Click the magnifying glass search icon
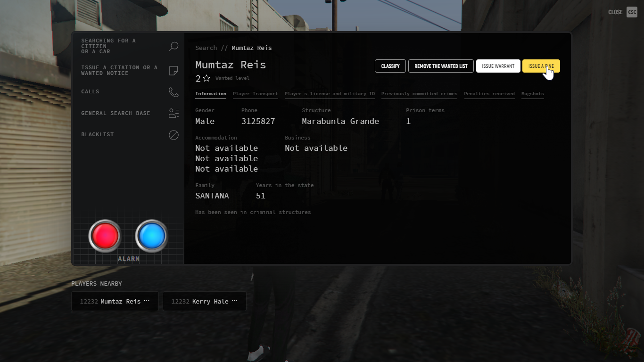Screen dimensions: 644x362 point(173,46)
